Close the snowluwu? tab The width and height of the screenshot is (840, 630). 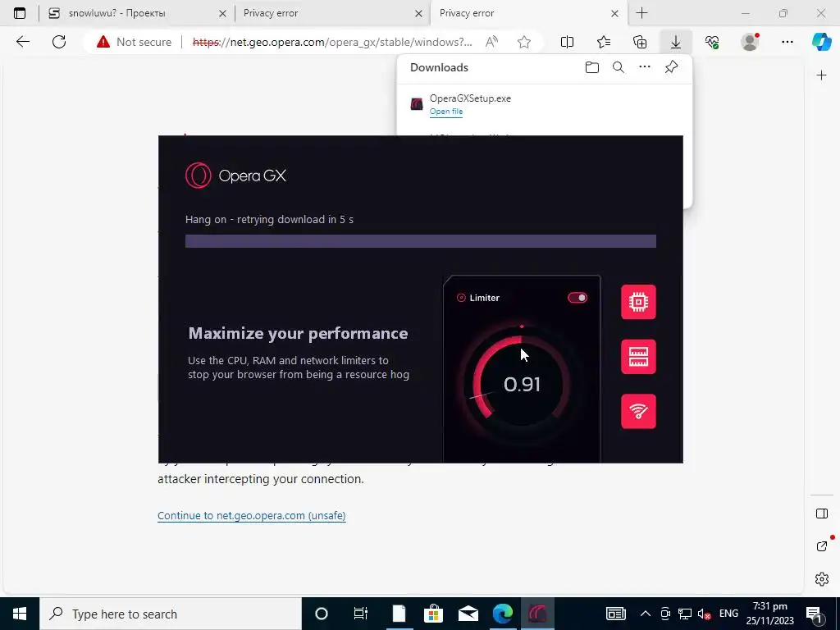tap(222, 14)
